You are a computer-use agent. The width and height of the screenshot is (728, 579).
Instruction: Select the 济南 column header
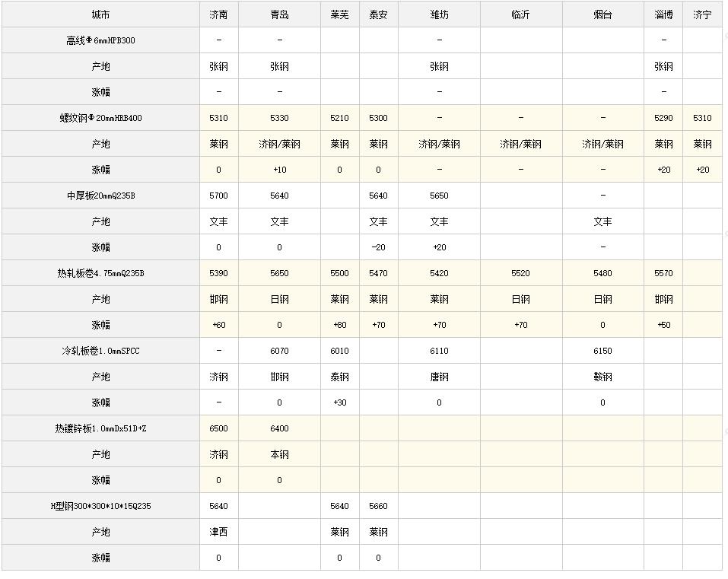point(218,15)
